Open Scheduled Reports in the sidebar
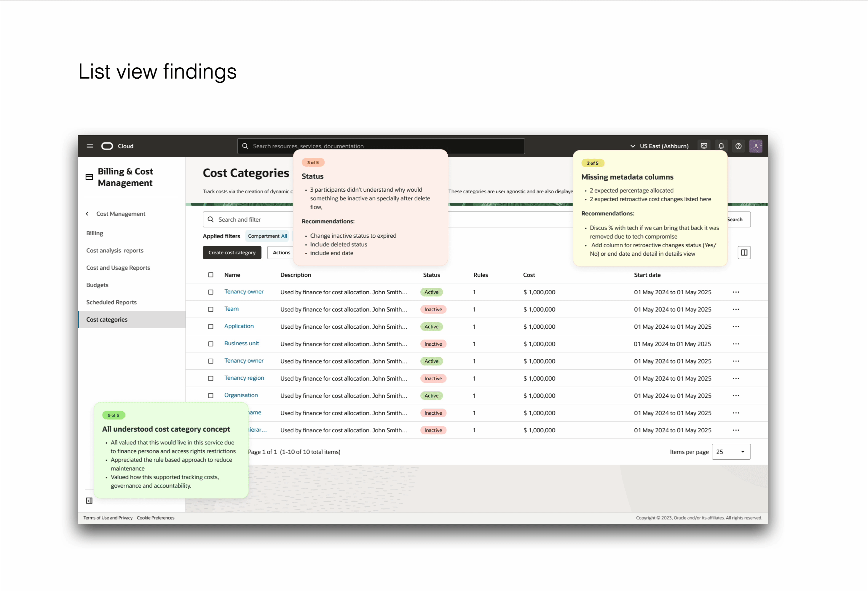The width and height of the screenshot is (868, 591). [111, 302]
